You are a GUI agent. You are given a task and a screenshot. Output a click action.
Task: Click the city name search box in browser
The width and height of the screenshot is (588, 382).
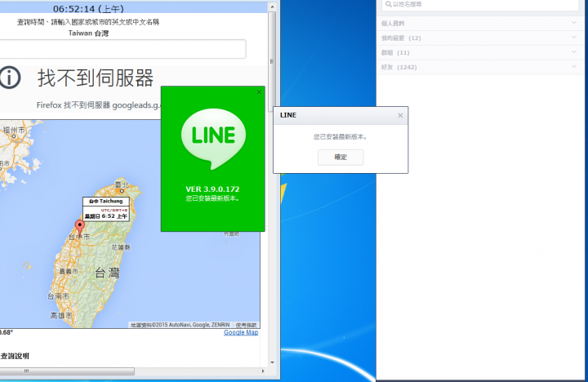122,49
